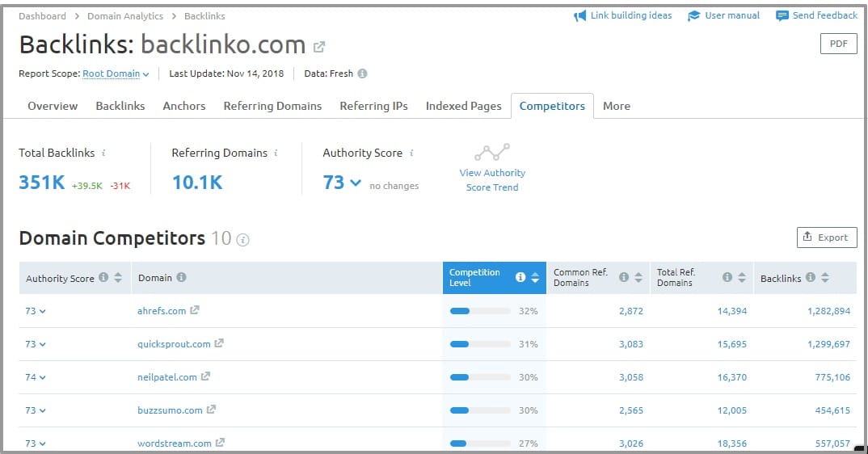Click the Authority Score metric info icon
868x454 pixels.
[x=411, y=153]
